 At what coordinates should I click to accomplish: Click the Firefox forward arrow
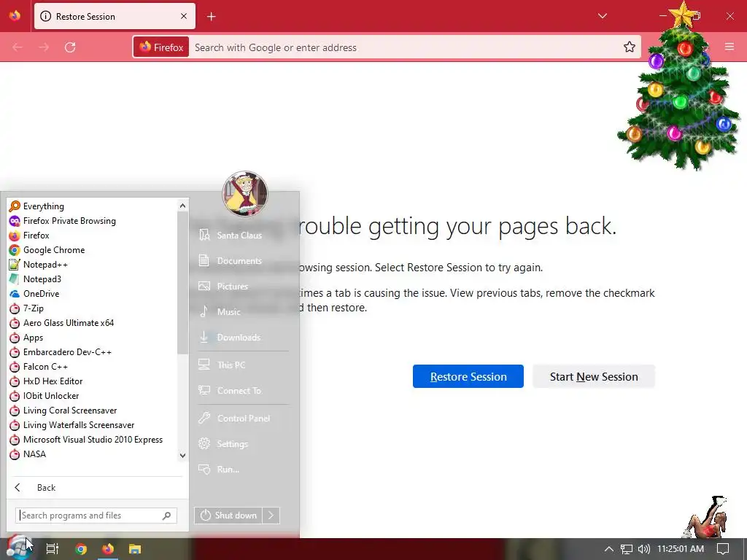pyautogui.click(x=44, y=47)
